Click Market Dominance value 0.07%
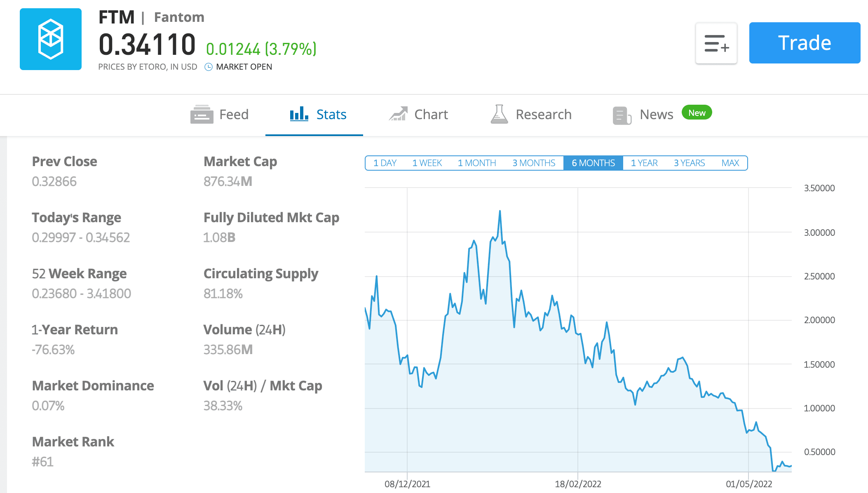868x493 pixels. tap(48, 406)
